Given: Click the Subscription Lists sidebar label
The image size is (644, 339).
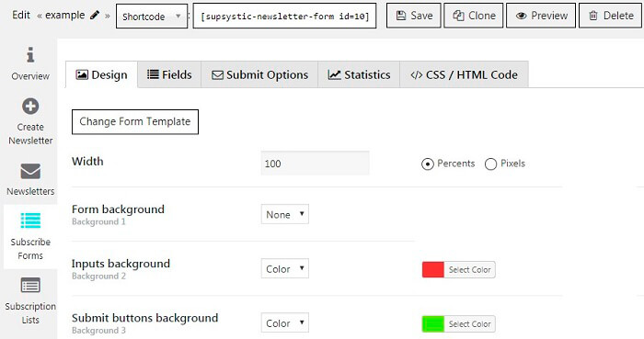Looking at the screenshot, I should 30,313.
